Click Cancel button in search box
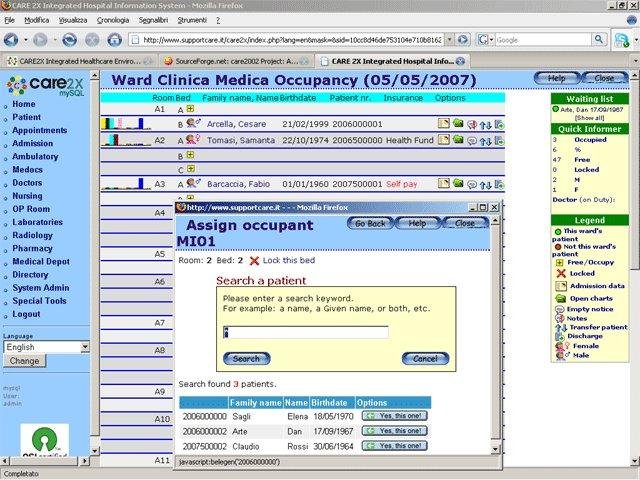 pyautogui.click(x=425, y=358)
